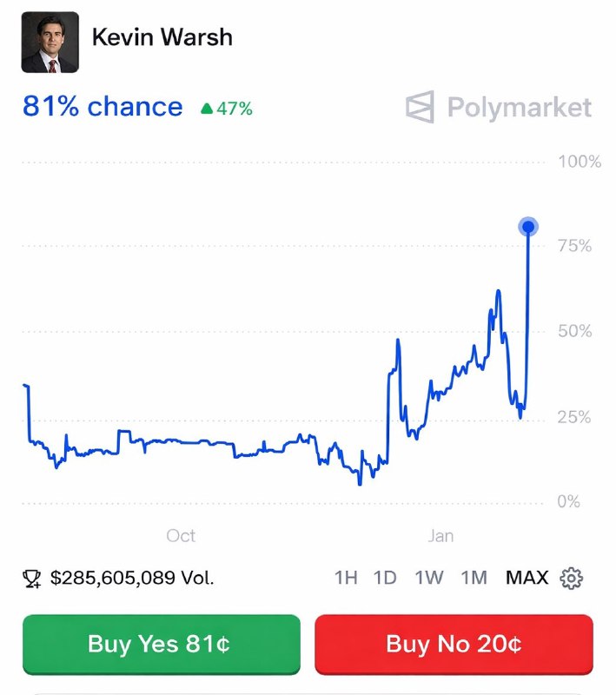Switch to the 1H timeframe
Screen dimensions: 616x695
[x=347, y=577]
